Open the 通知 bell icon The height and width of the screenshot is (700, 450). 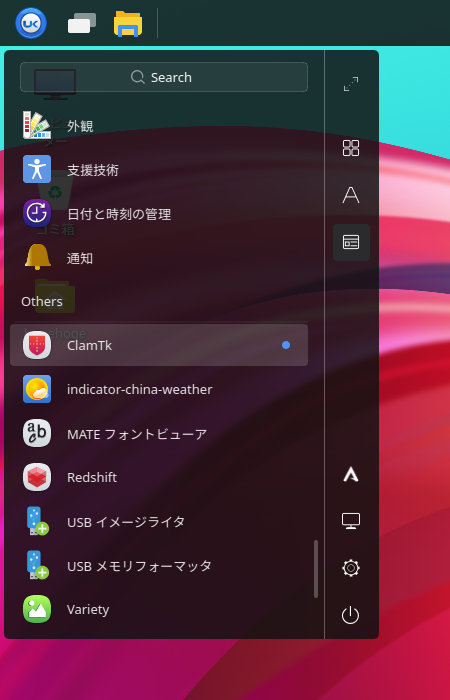[x=37, y=258]
